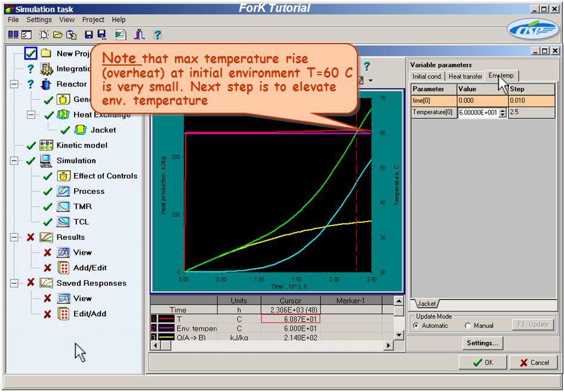Click the floppy disk icon with three dots
The image size is (564, 392).
click(x=102, y=35)
